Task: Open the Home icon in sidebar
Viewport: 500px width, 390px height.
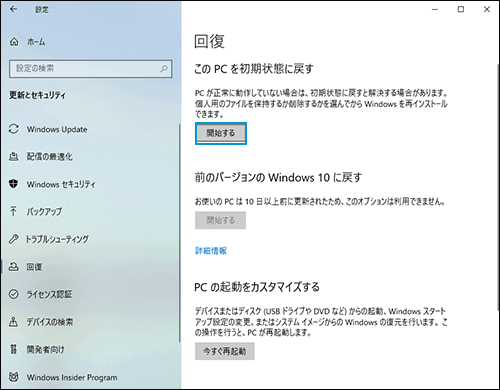Action: coord(14,42)
